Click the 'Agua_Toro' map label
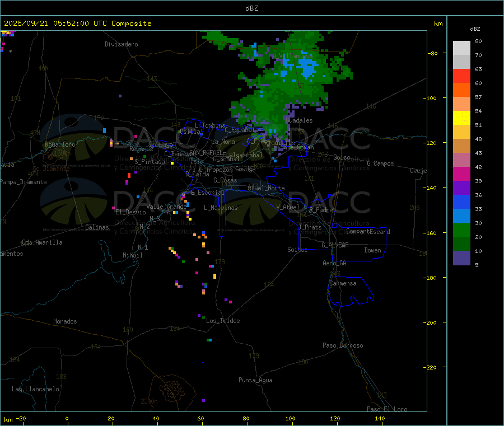Viewport: 504px width, 426px height. 60,144
